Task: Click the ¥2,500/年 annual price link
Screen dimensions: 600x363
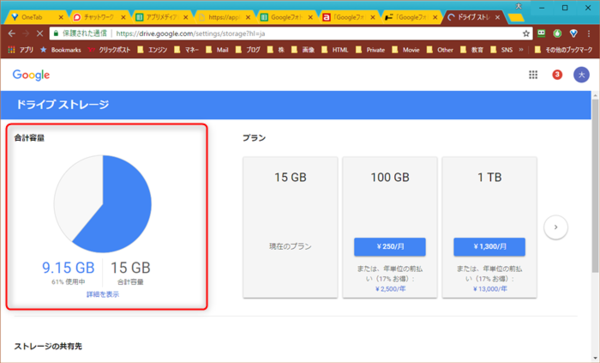Action: [x=390, y=289]
